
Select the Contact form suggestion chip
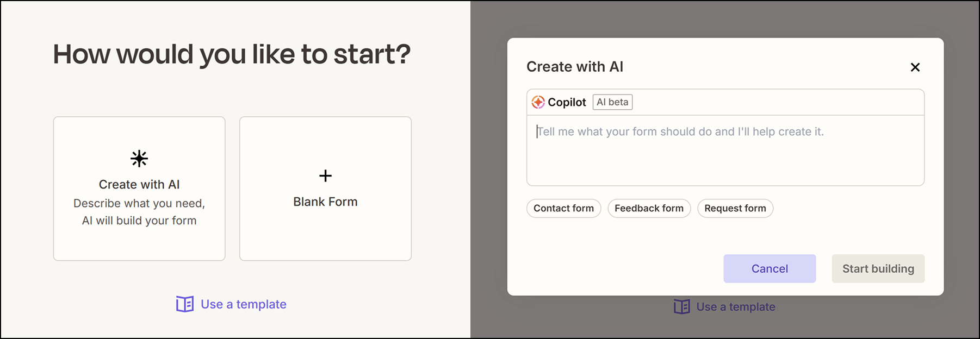click(x=563, y=208)
